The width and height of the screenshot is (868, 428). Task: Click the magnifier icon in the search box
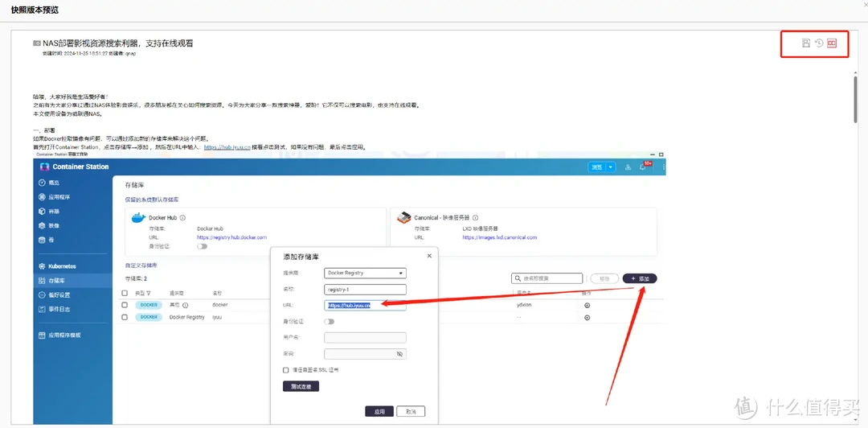[x=517, y=278]
